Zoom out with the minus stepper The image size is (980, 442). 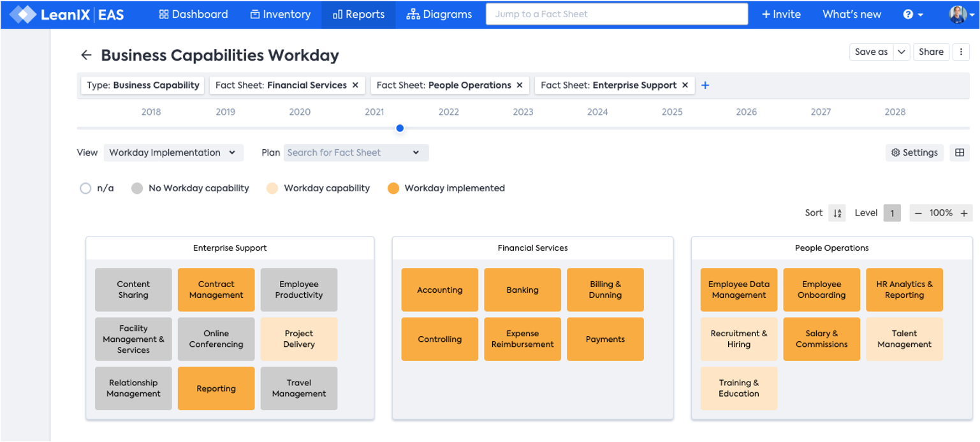[918, 213]
